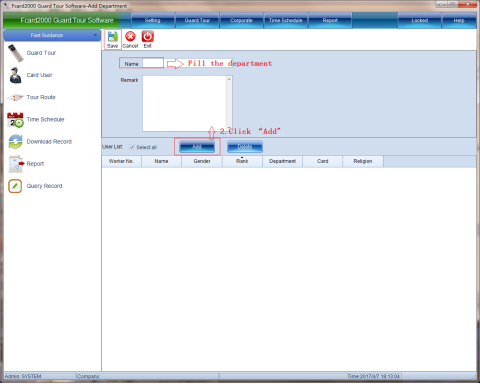This screenshot has width=480, height=384.
Task: Click the department Name input field
Action: [153, 63]
